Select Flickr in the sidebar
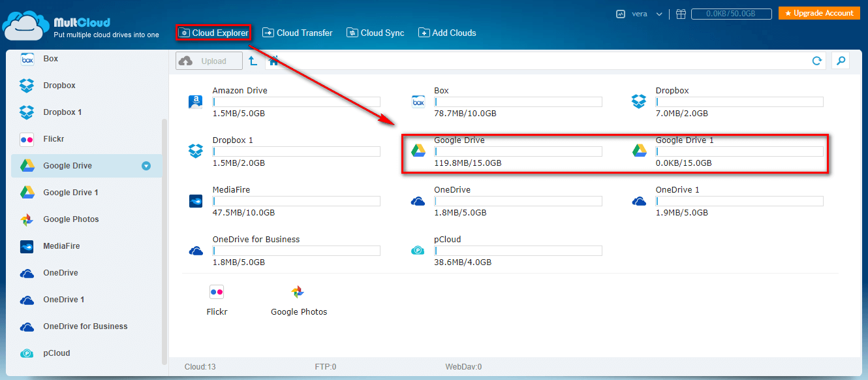Image resolution: width=868 pixels, height=380 pixels. pos(86,139)
